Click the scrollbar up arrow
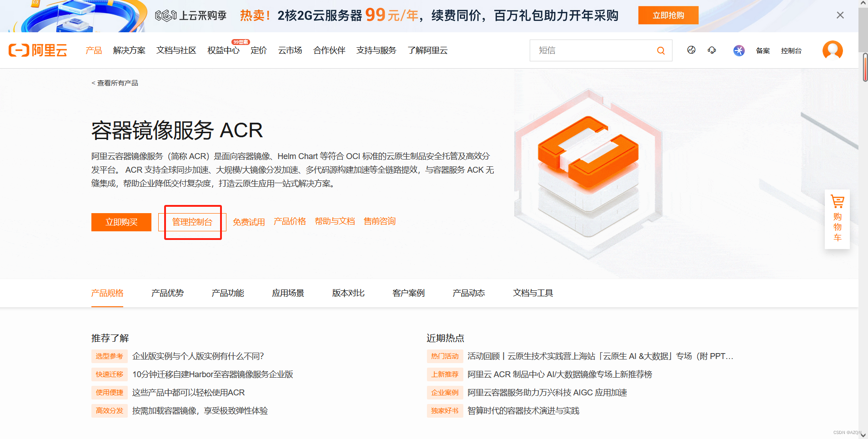 click(x=863, y=3)
